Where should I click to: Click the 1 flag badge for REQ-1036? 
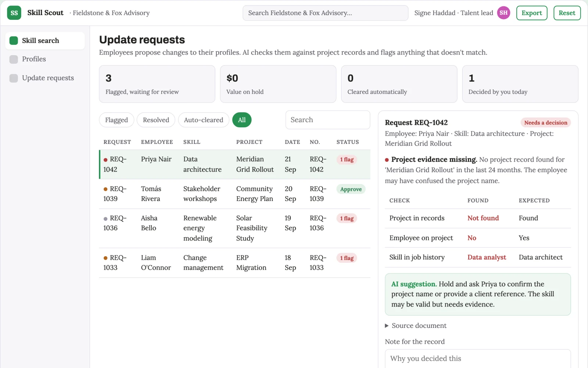coord(347,219)
